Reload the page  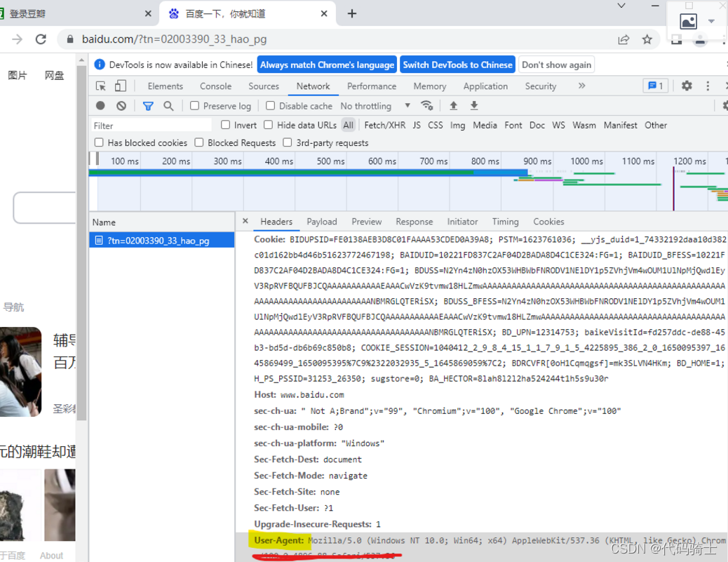[x=41, y=39]
